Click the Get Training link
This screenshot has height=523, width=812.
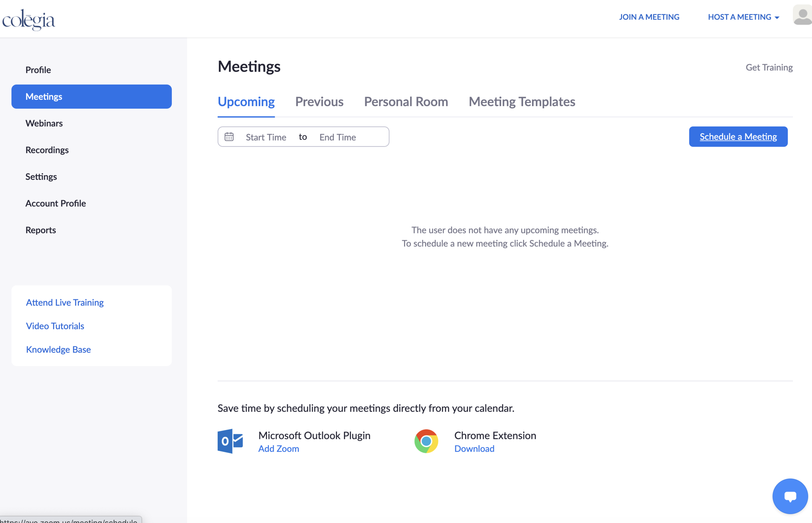click(769, 67)
